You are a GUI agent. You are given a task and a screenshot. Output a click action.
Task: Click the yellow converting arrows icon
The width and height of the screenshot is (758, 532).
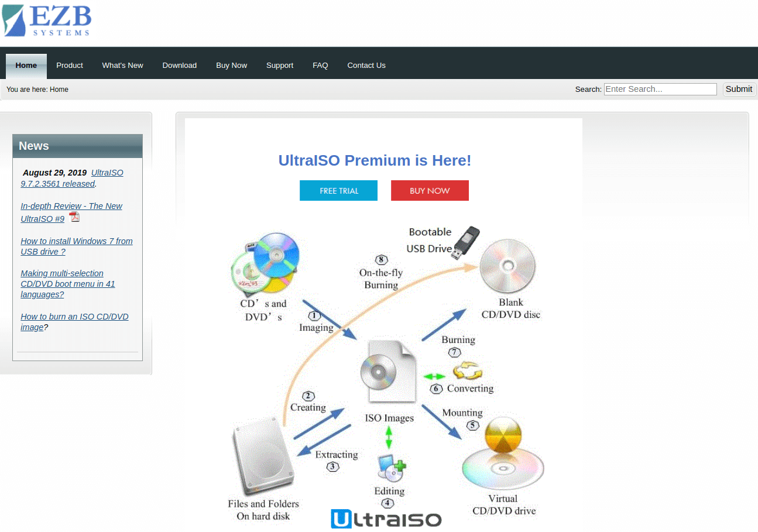pos(468,372)
